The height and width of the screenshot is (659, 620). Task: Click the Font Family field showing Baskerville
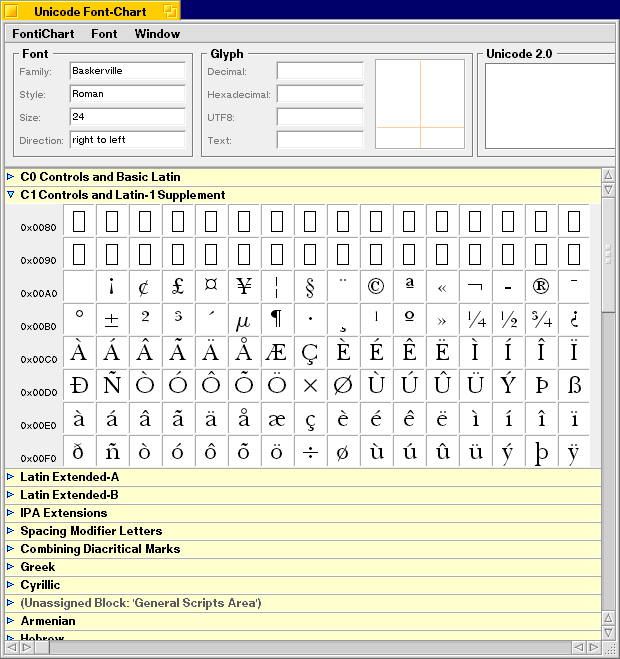[127, 71]
